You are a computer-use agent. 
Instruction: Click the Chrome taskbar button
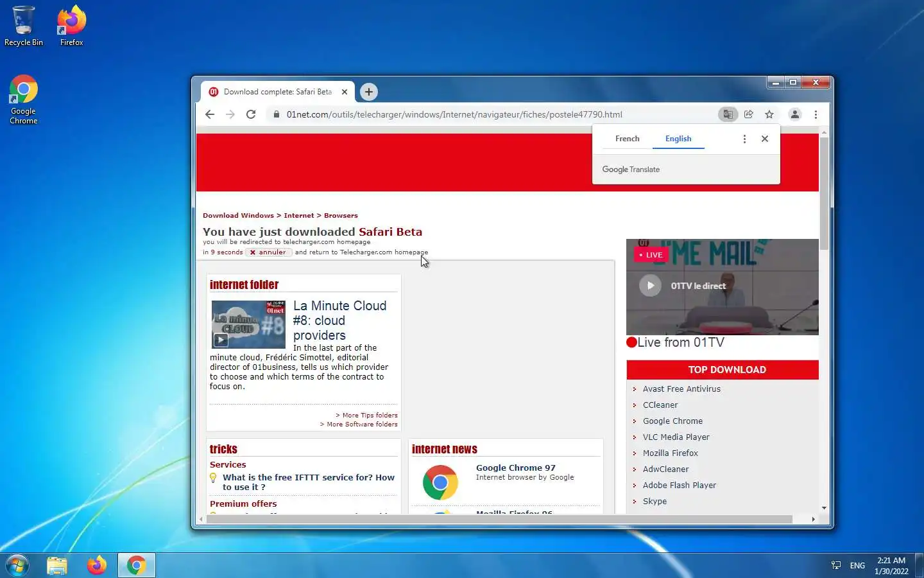136,565
